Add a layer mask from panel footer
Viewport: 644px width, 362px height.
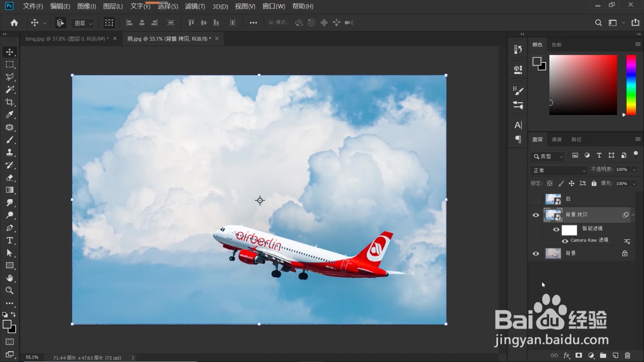(x=579, y=355)
